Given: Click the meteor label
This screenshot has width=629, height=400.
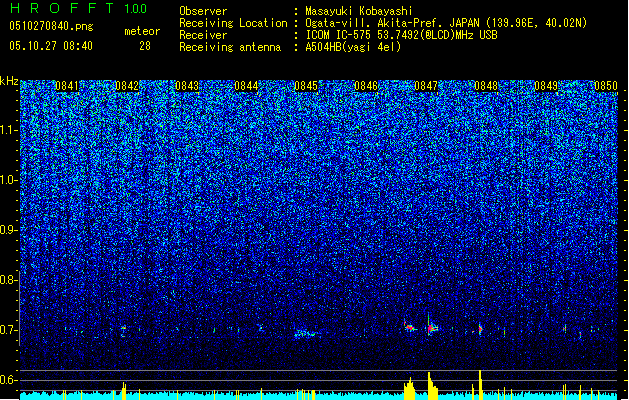Looking at the screenshot, I should (142, 31).
